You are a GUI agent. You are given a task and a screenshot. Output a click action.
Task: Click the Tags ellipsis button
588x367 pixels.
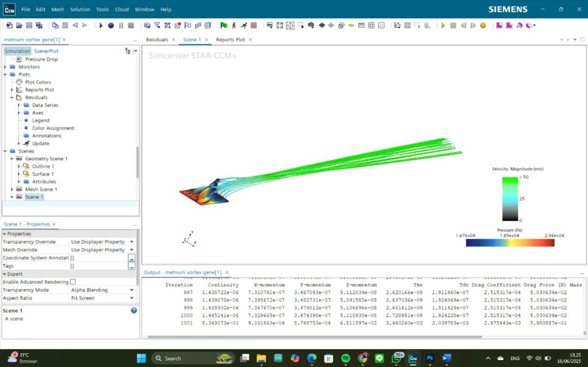(131, 266)
